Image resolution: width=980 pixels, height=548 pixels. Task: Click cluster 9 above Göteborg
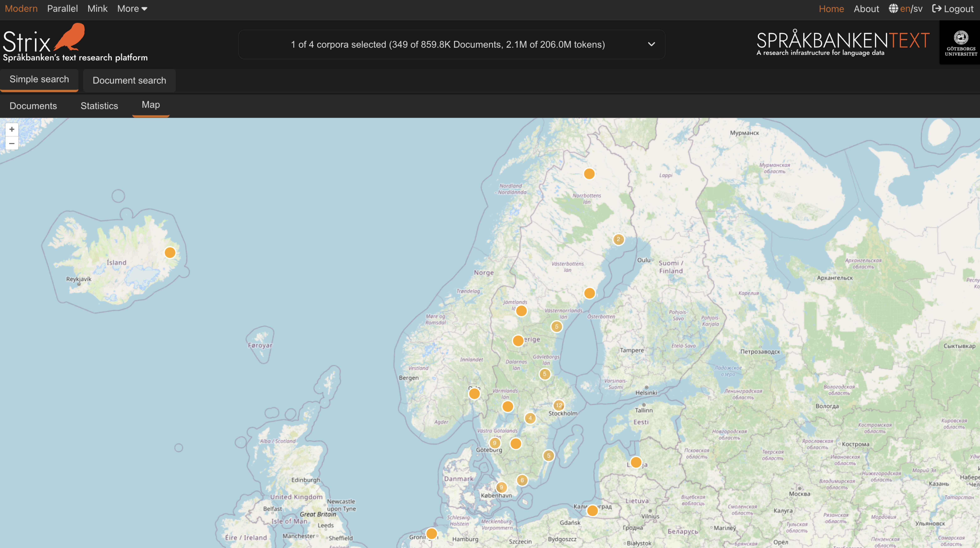coord(495,443)
